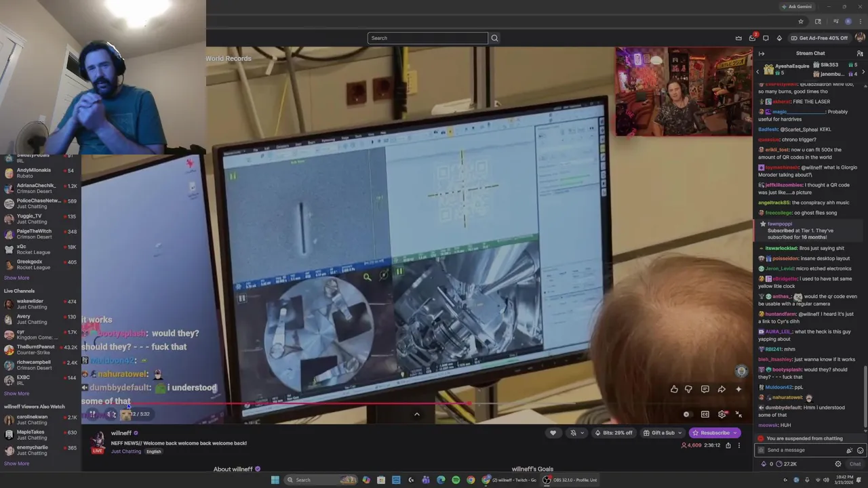
Task: Click the search magnifier button
Action: [494, 38]
